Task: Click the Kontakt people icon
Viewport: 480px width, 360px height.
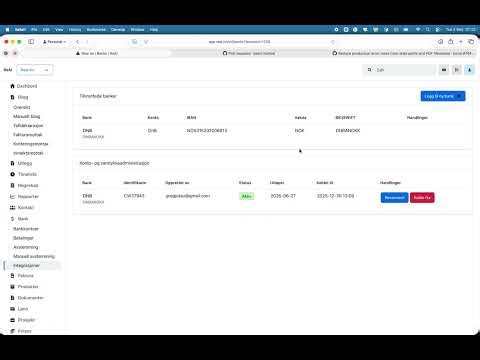Action: 12,207
